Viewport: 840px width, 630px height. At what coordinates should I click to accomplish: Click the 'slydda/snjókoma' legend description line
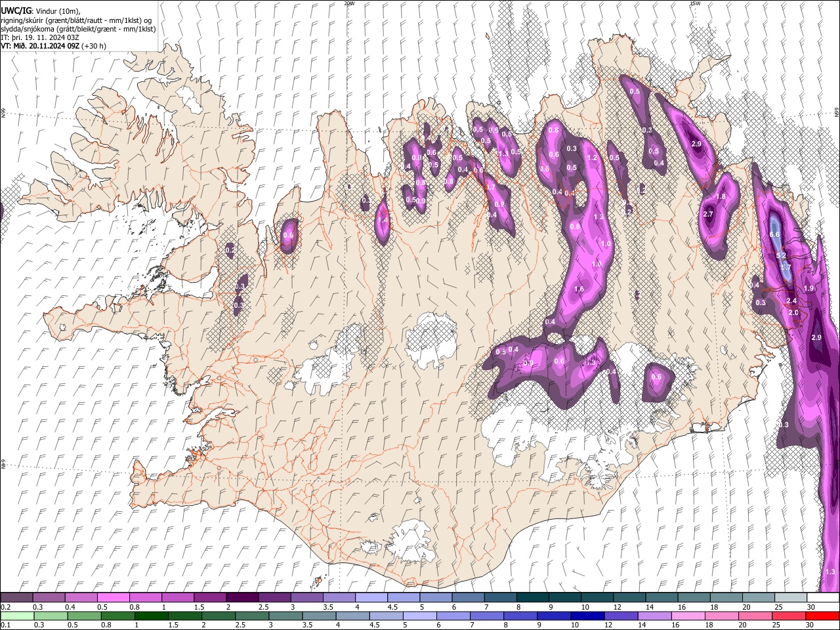coord(78,29)
